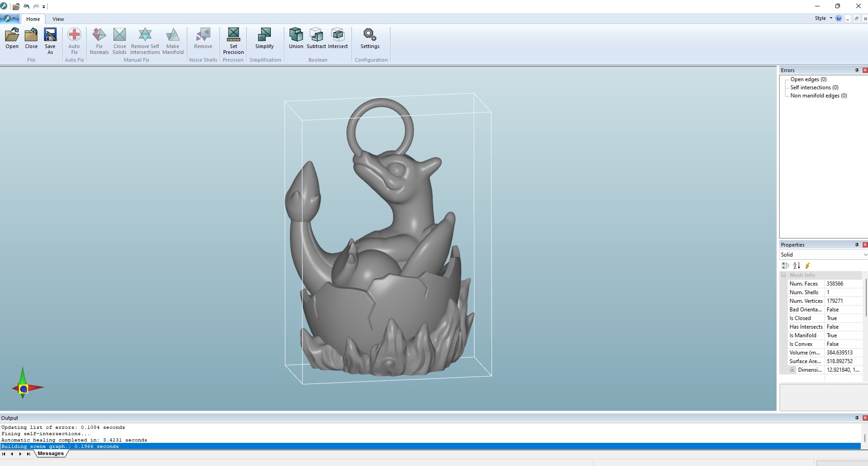The height and width of the screenshot is (466, 868).
Task: Pin the Properties panel
Action: [x=857, y=245]
